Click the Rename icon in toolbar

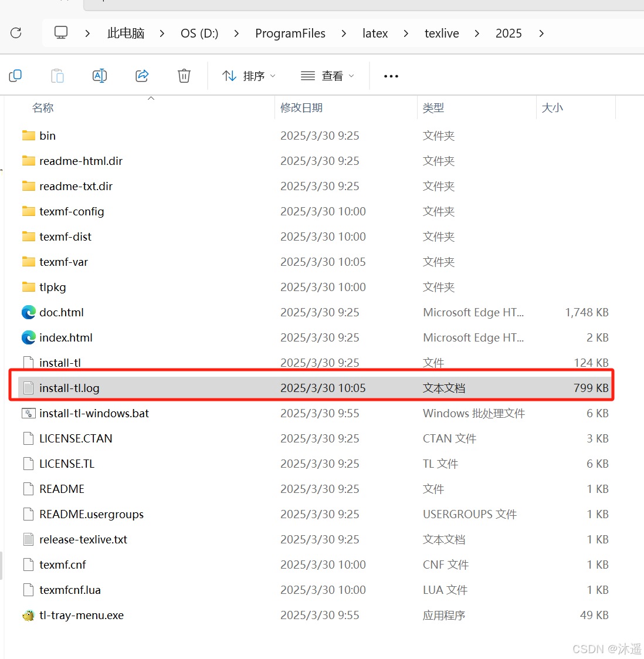click(x=100, y=76)
